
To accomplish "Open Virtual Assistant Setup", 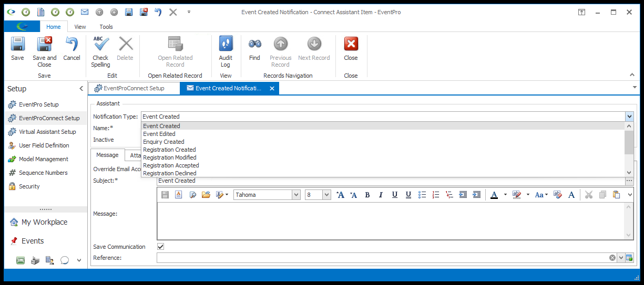I will pyautogui.click(x=45, y=132).
